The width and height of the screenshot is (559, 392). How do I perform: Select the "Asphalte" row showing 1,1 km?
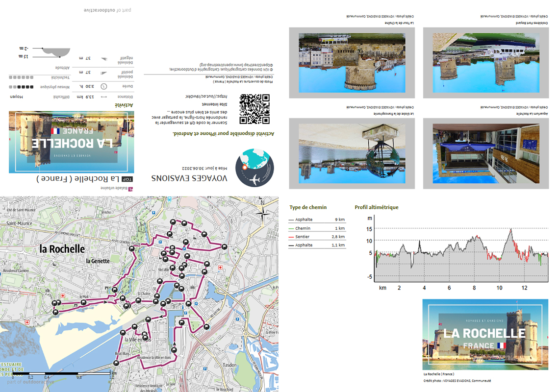click(317, 245)
